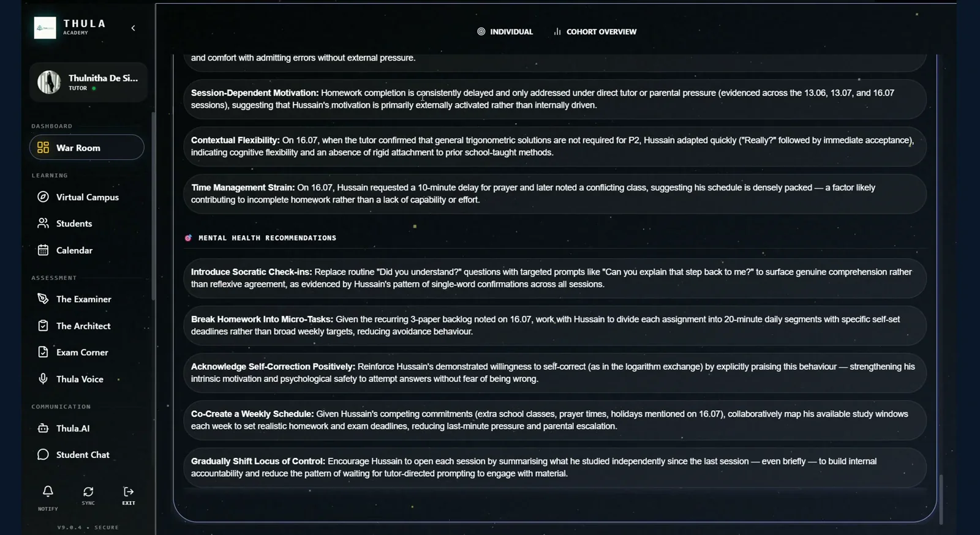The width and height of the screenshot is (980, 535).
Task: Open The Architect clipboard icon
Action: point(43,326)
